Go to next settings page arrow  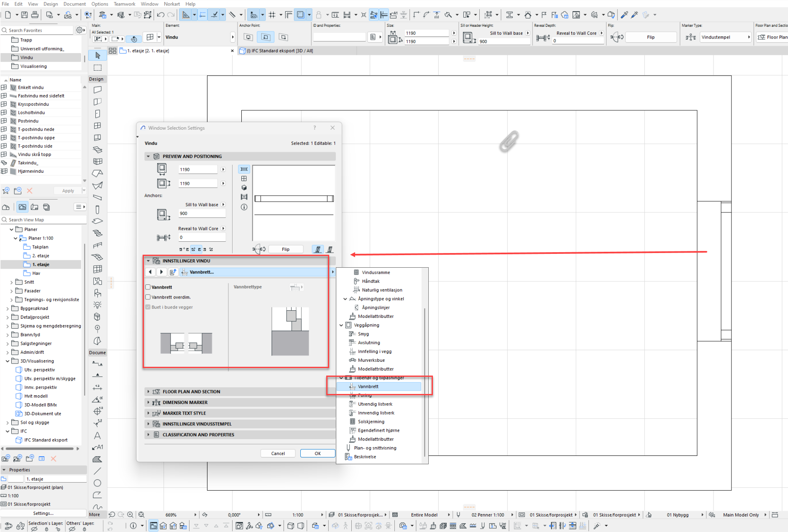[161, 272]
